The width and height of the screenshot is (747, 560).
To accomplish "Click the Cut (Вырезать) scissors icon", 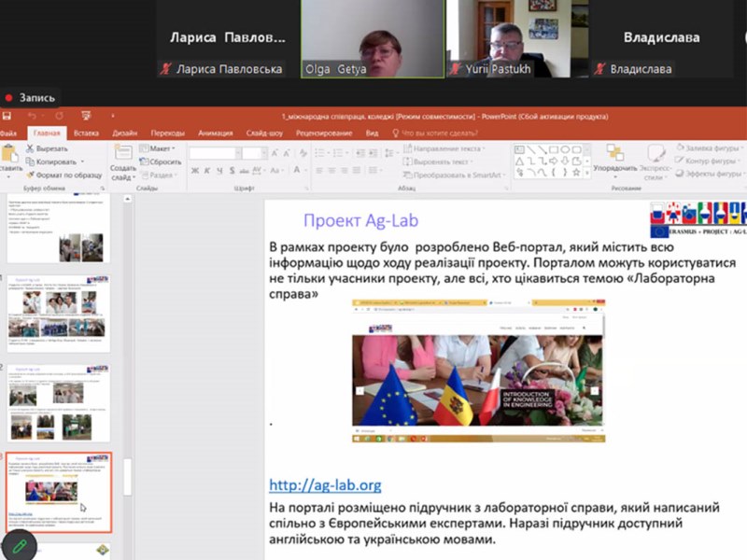I will (x=31, y=148).
